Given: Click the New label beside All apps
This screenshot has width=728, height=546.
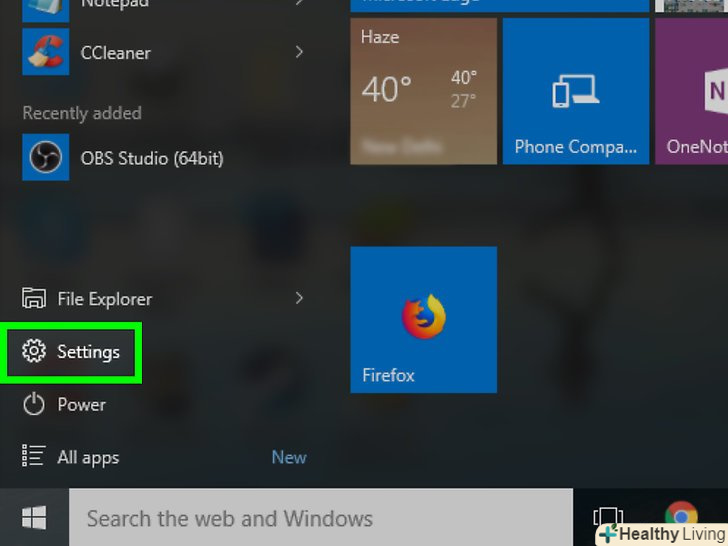Looking at the screenshot, I should [289, 457].
